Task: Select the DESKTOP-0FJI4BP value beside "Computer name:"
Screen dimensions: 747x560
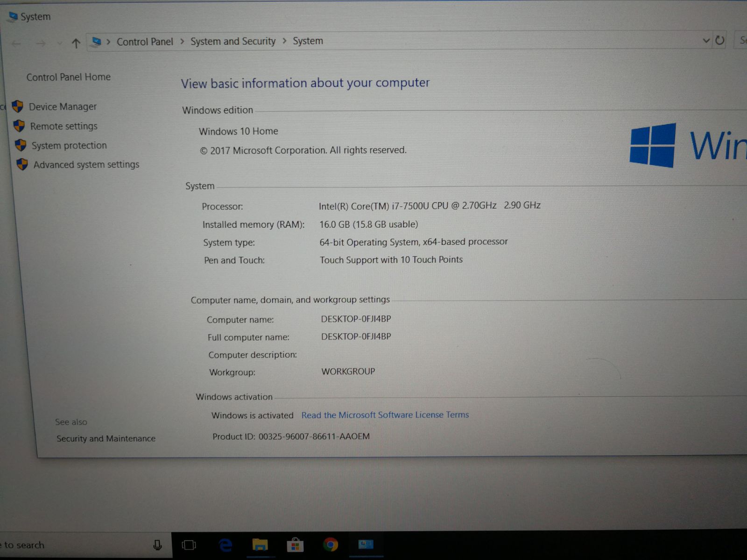Action: coord(356,319)
